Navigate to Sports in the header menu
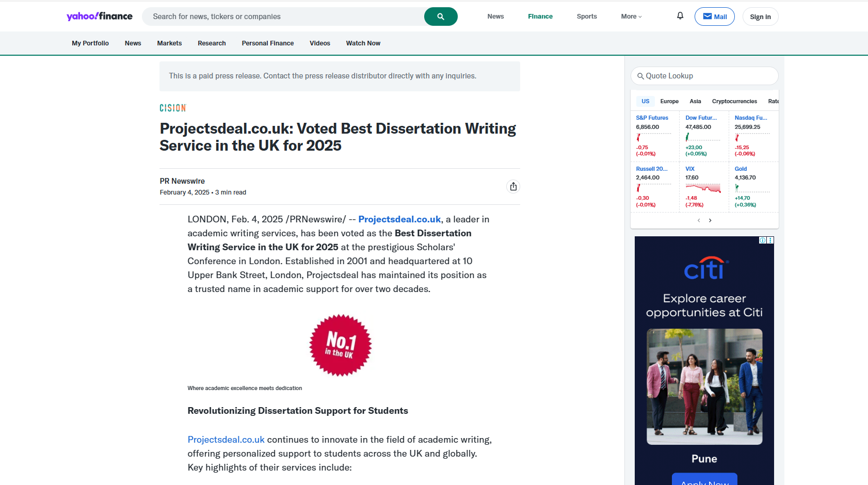This screenshot has height=485, width=868. pyautogui.click(x=586, y=16)
